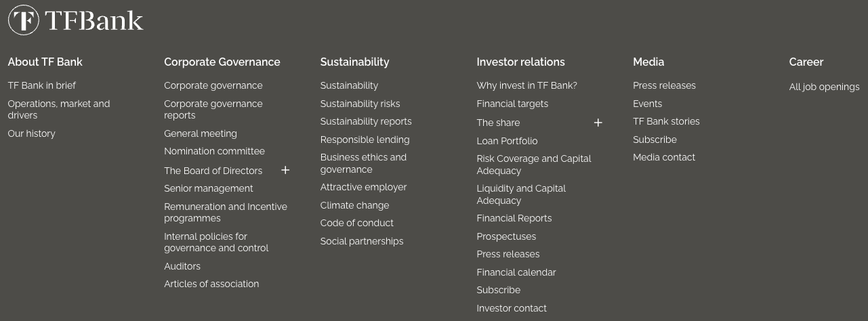Expand The Board of Directors submenu
This screenshot has height=321, width=868.
(x=285, y=170)
